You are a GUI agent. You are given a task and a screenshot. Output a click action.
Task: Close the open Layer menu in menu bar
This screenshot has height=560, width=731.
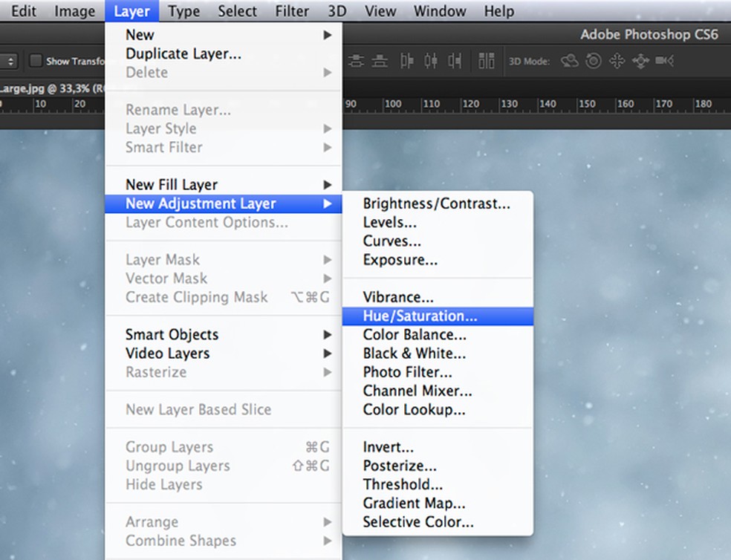coord(132,10)
